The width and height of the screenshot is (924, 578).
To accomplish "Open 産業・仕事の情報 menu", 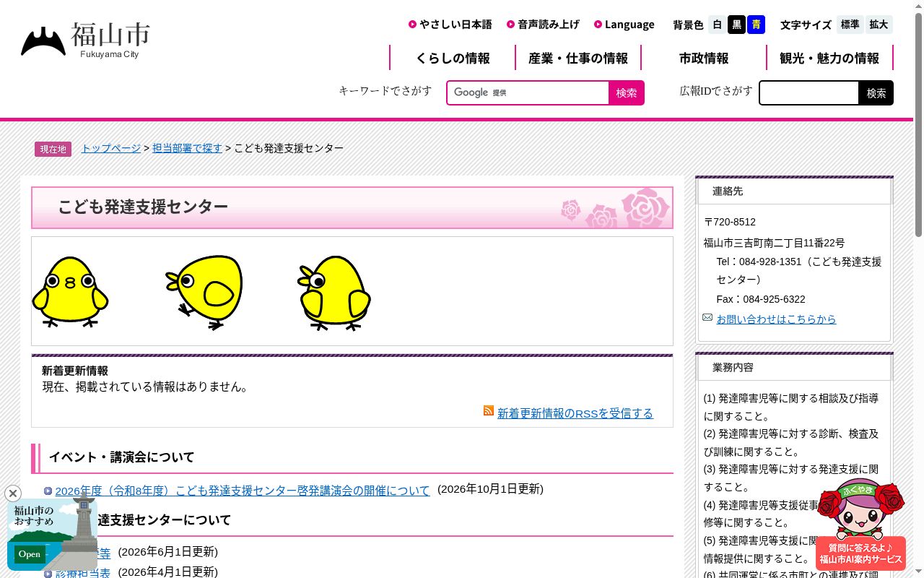I will click(x=578, y=58).
